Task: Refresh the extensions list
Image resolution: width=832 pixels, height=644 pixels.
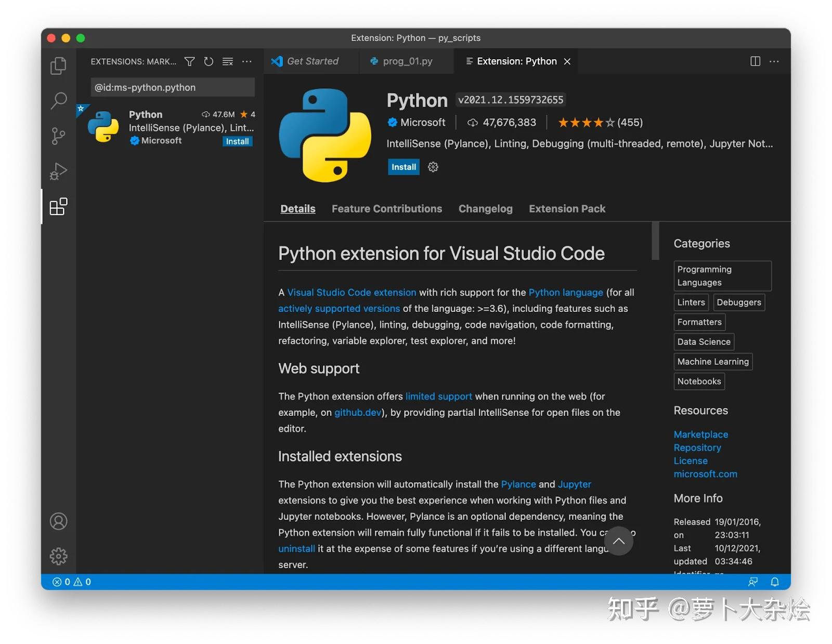Action: click(209, 61)
